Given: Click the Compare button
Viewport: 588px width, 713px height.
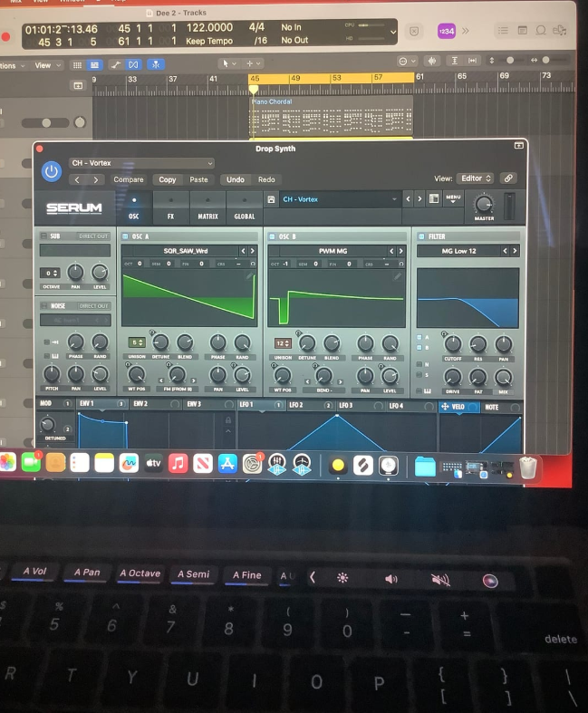Looking at the screenshot, I should 129,179.
